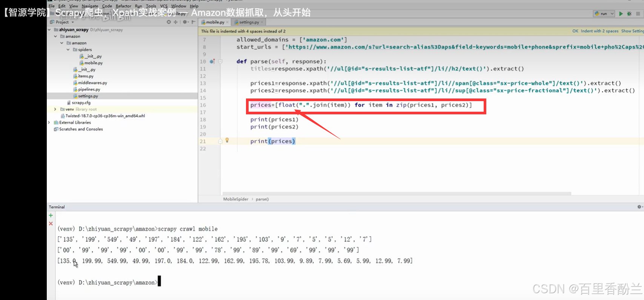644x300 pixels.
Task: Click the editor horizontal scrollbar
Action: 397,193
